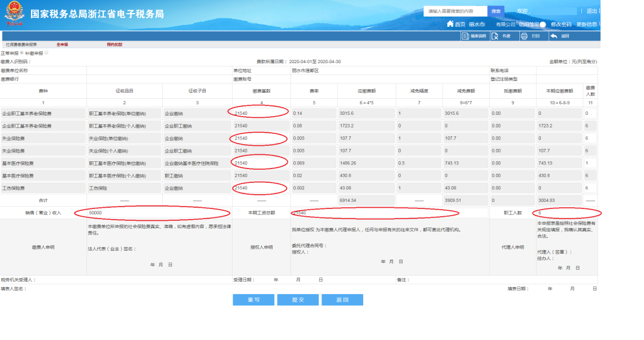Click 职工基本养老保险(个人缴纳) cell
The image size is (644, 340).
(125, 126)
